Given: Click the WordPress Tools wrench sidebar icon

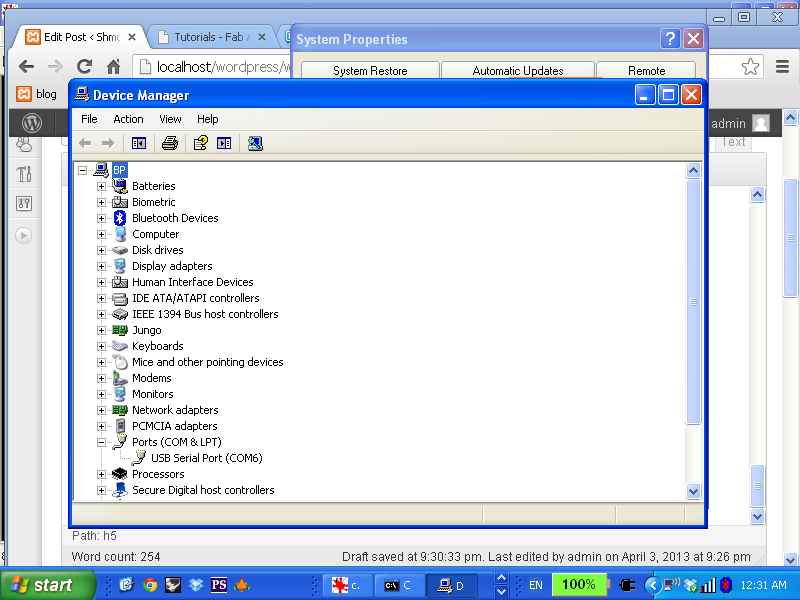Looking at the screenshot, I should (24, 174).
